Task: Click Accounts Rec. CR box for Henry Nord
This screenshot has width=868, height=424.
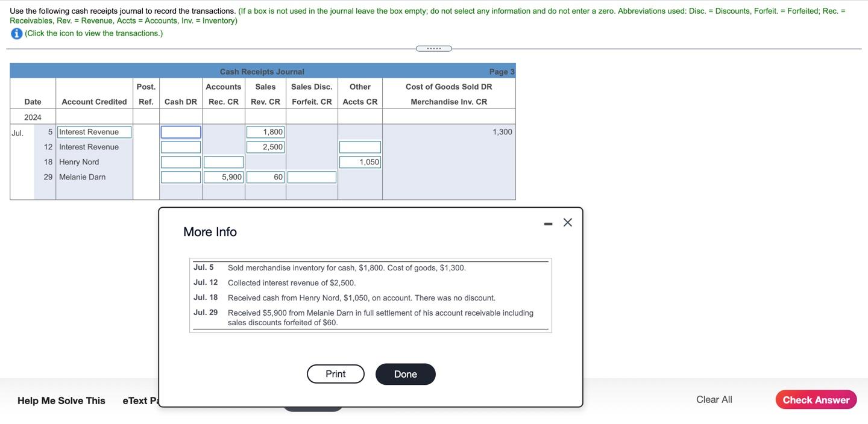Action: coord(224,161)
